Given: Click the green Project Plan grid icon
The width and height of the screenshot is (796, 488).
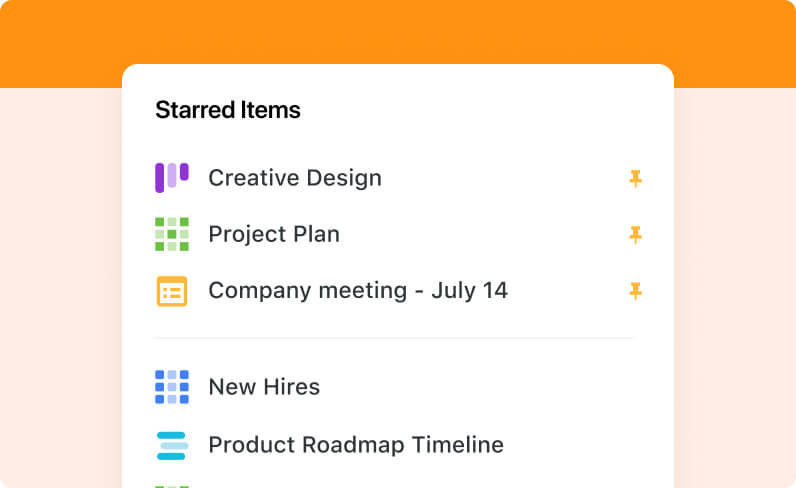Looking at the screenshot, I should click(x=172, y=234).
